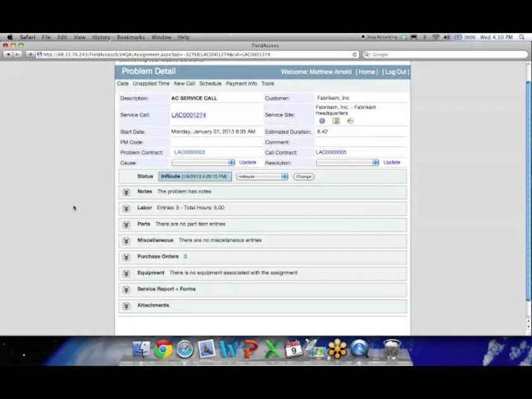Open Excel from the dock

point(272,349)
